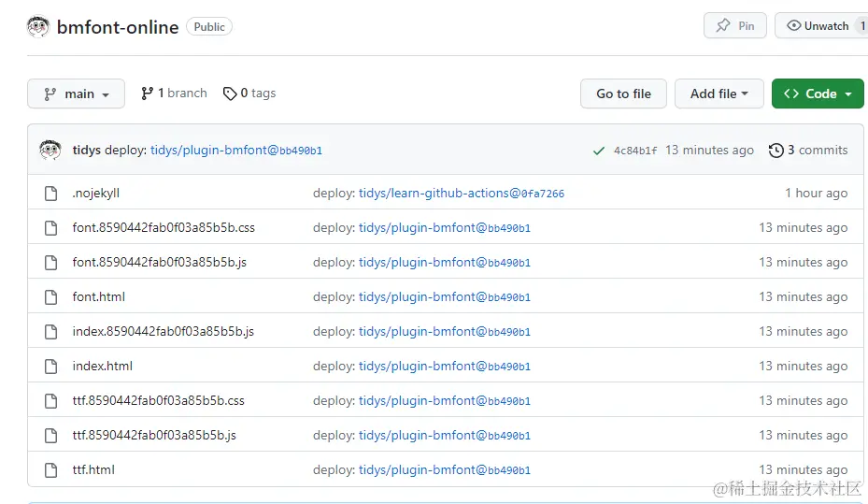This screenshot has height=504, width=868.
Task: Open the ttf.html file
Action: click(93, 470)
